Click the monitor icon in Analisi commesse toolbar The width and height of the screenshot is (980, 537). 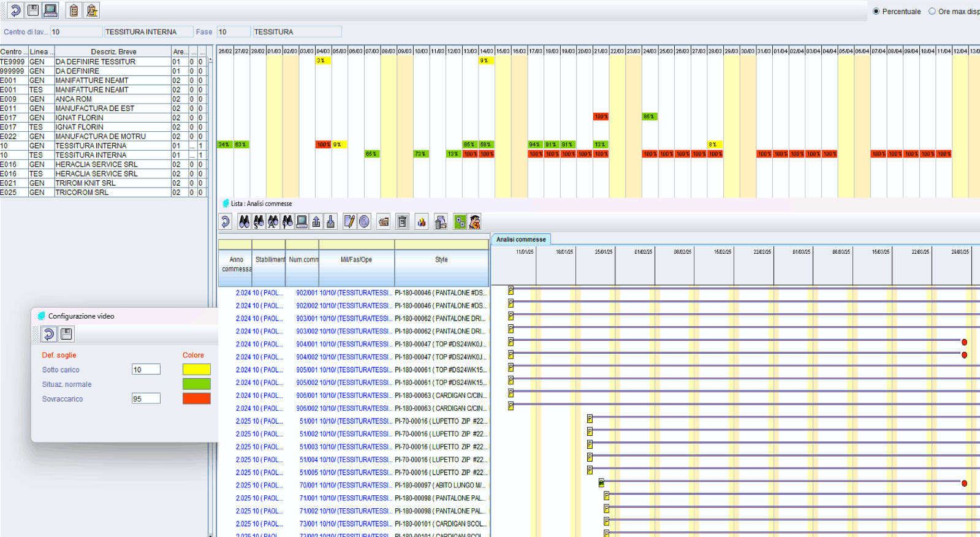(x=302, y=222)
